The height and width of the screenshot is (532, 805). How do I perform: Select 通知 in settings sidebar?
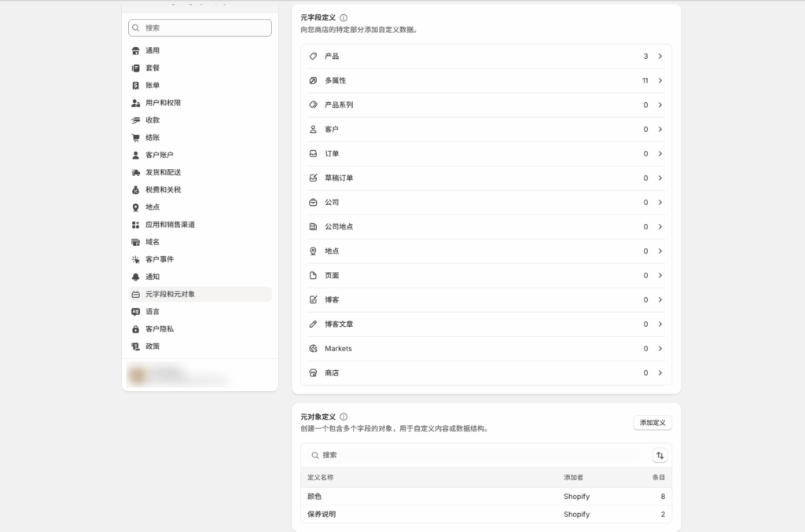(153, 277)
